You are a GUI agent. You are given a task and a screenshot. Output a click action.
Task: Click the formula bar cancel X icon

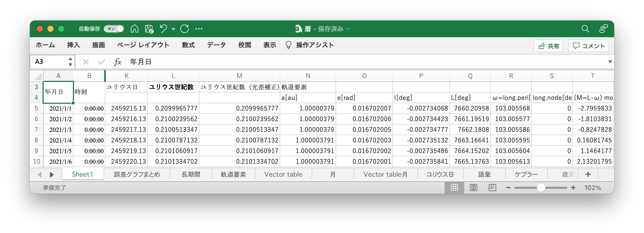pyautogui.click(x=86, y=62)
